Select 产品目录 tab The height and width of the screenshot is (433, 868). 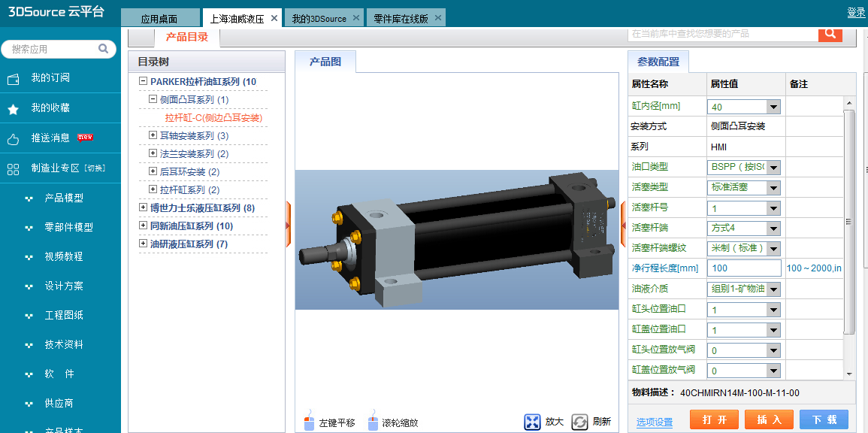tap(187, 38)
